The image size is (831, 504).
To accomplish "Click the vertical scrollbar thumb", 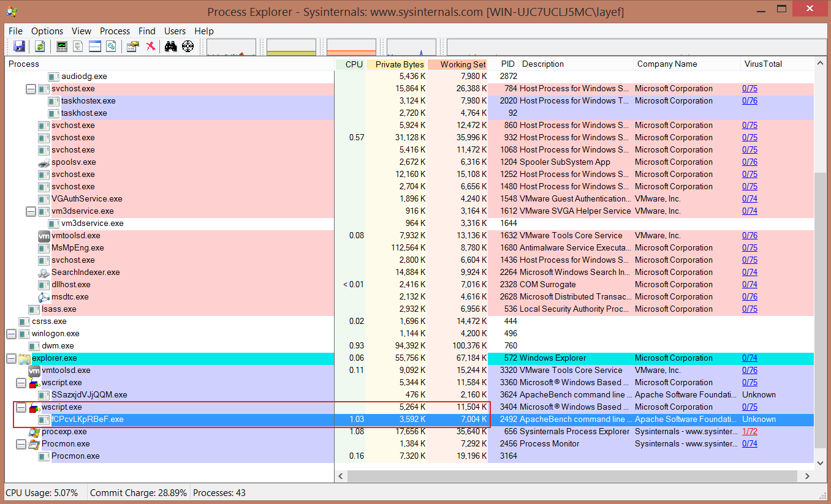I will [x=821, y=312].
